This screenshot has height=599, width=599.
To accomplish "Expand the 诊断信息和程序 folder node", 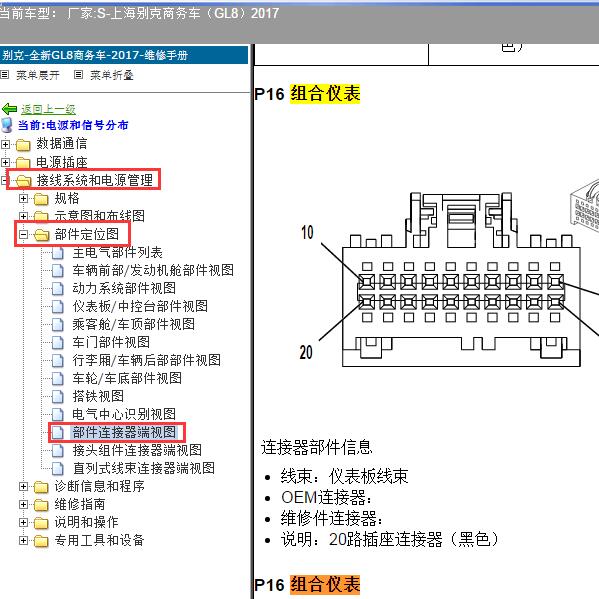I will (23, 486).
